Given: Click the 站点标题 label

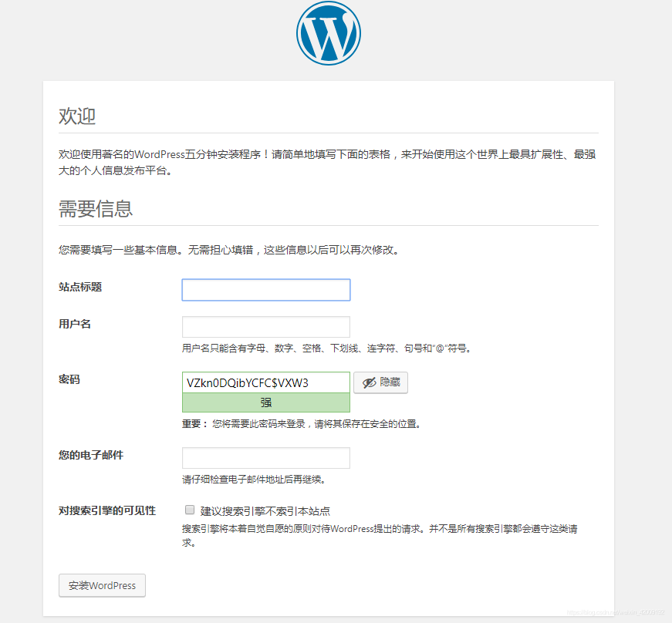Looking at the screenshot, I should coord(80,287).
